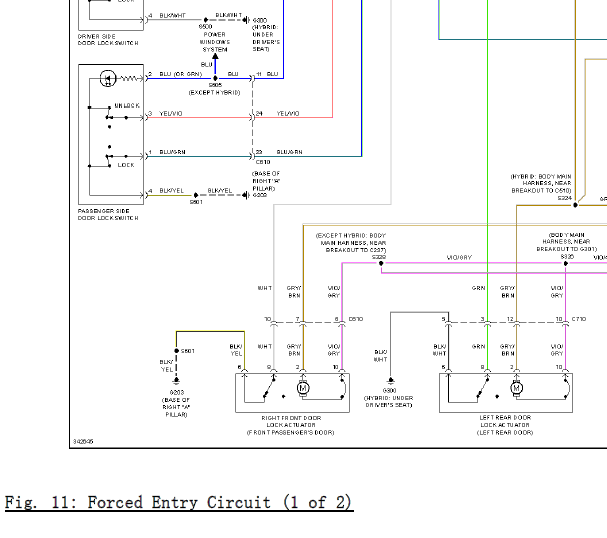The height and width of the screenshot is (538, 607).
Task: Click the diagram number '342845'
Action: 83,441
